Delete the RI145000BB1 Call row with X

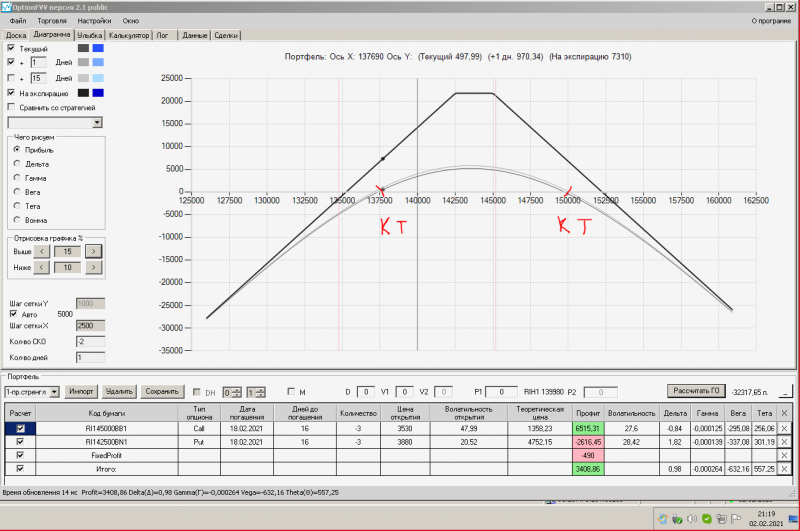(784, 428)
